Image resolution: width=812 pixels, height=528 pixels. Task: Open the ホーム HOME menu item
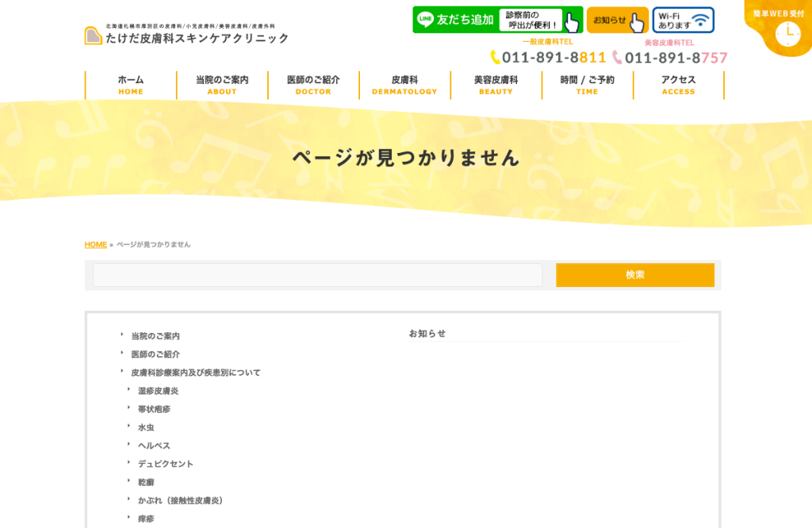(131, 85)
